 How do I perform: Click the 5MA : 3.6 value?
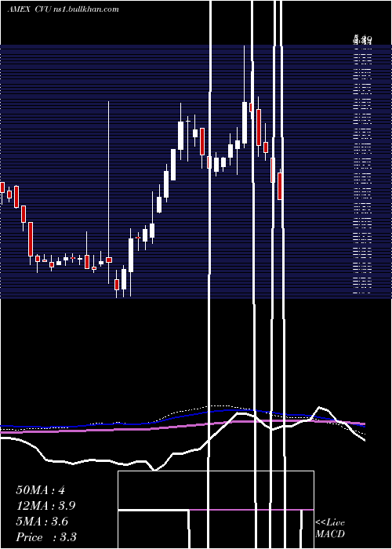42,522
